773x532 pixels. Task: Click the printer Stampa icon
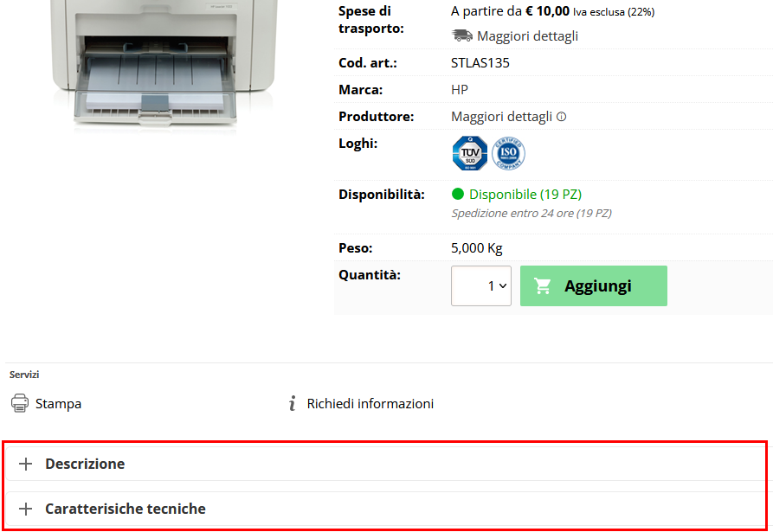pos(20,403)
